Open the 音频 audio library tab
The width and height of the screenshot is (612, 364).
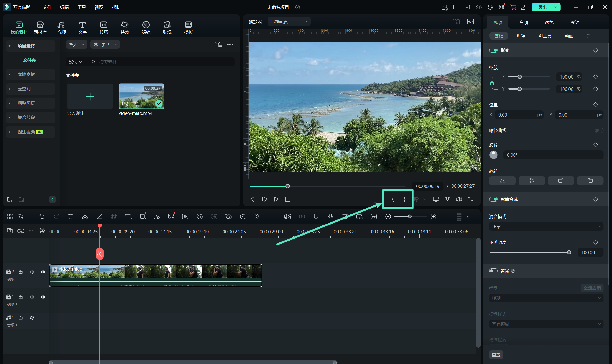coord(61,28)
